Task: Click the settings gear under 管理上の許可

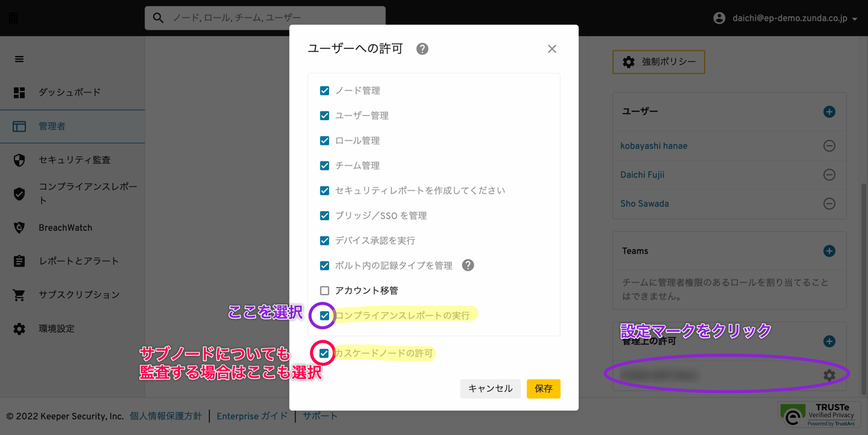Action: tap(829, 376)
